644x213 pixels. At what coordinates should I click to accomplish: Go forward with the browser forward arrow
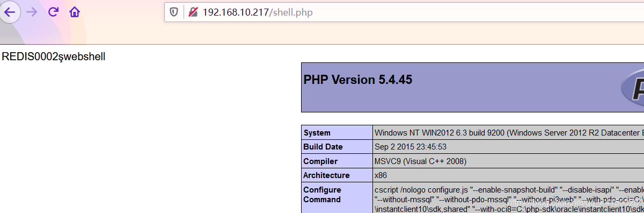pyautogui.click(x=32, y=12)
